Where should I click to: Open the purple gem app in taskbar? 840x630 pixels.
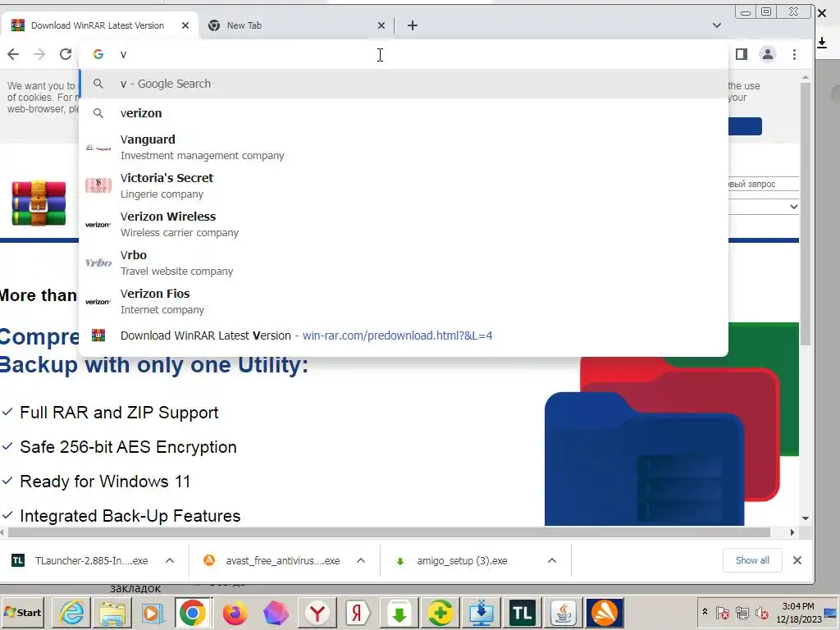click(276, 613)
